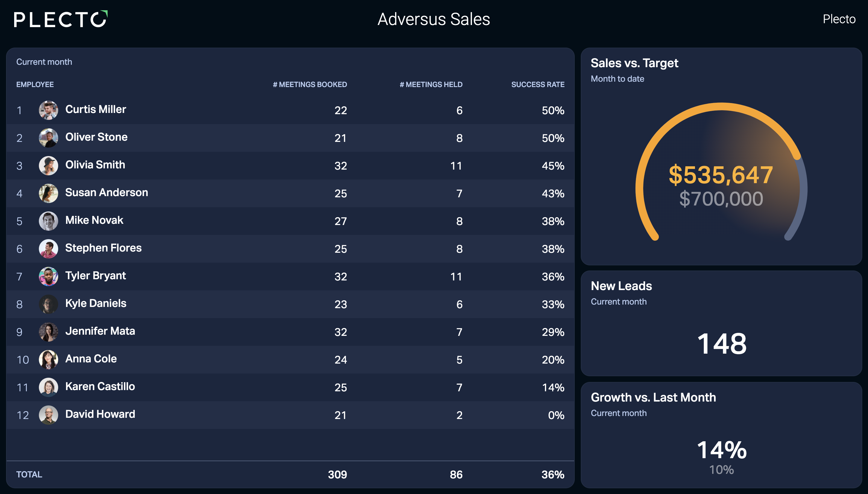
Task: Click the Employee column header
Action: point(35,84)
